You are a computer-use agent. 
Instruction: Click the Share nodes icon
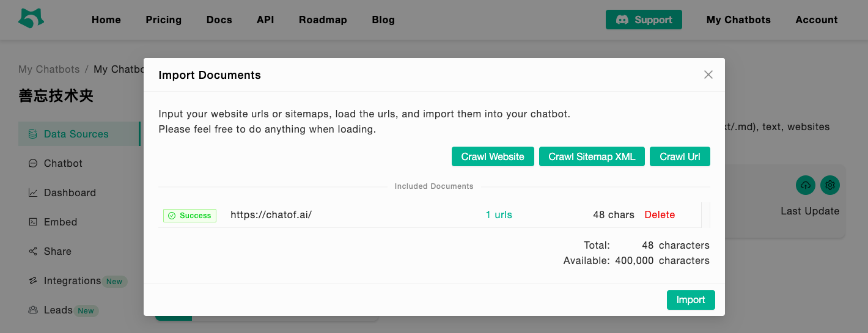point(33,251)
